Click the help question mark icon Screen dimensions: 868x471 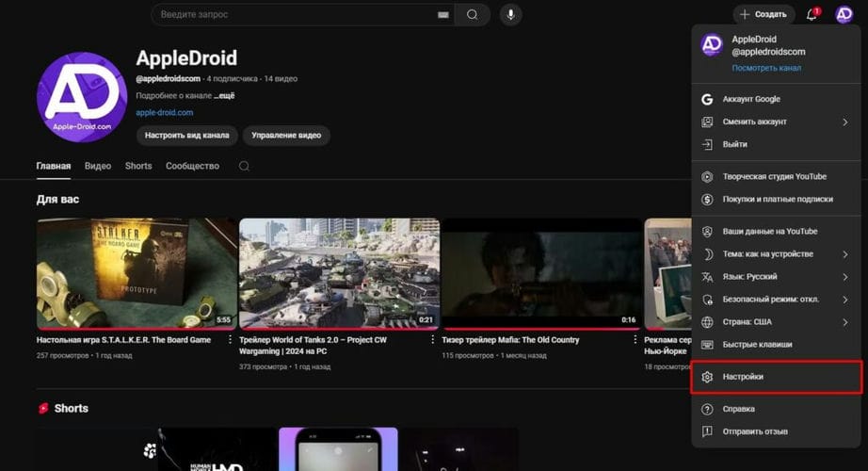707,409
